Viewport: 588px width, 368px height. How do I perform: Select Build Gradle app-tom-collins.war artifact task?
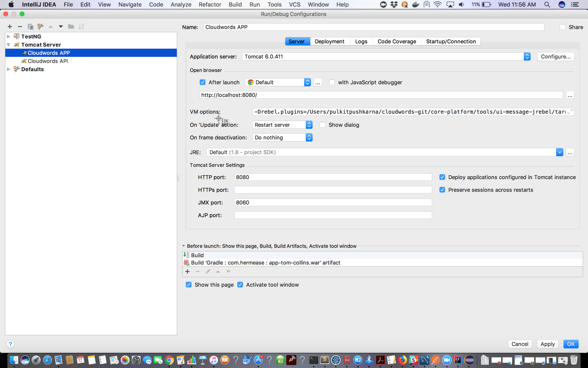[x=382, y=263]
